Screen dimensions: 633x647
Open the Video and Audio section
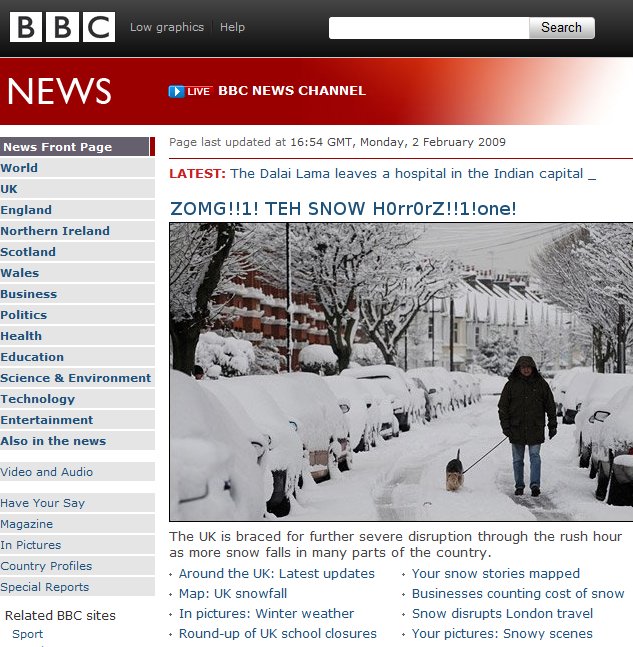[x=77, y=472]
